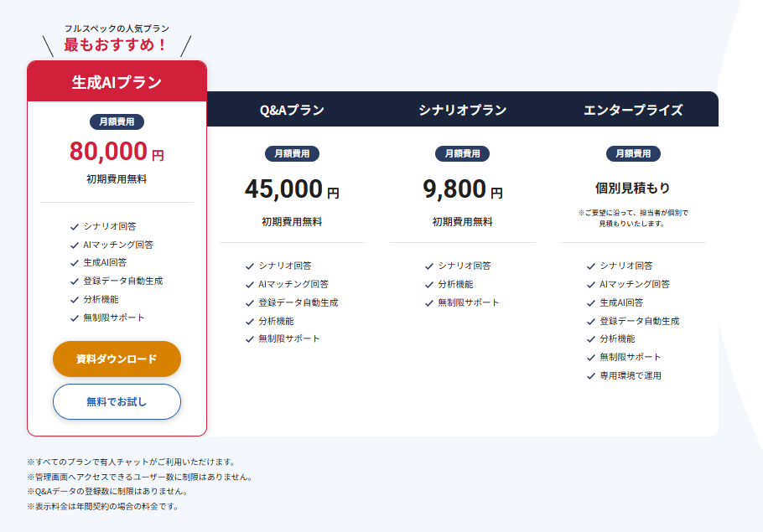
Task: Click the 9,800円 price
Action: tap(462, 189)
